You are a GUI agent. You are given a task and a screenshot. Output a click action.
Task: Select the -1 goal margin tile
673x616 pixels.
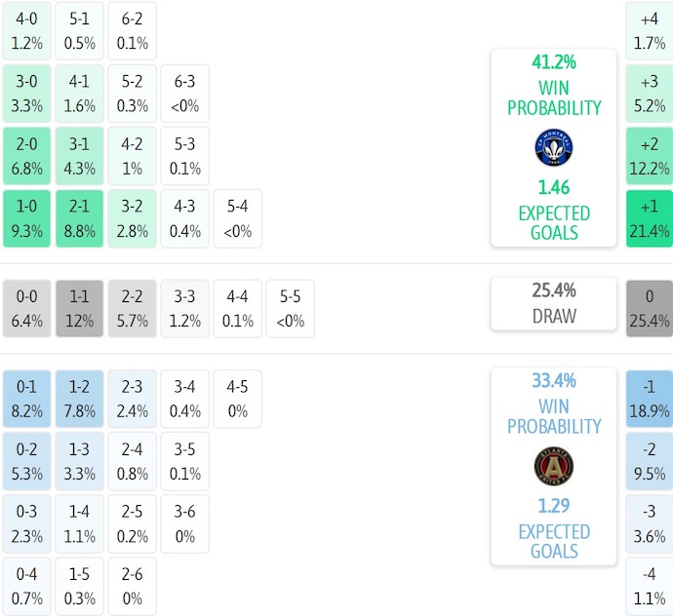(x=649, y=398)
